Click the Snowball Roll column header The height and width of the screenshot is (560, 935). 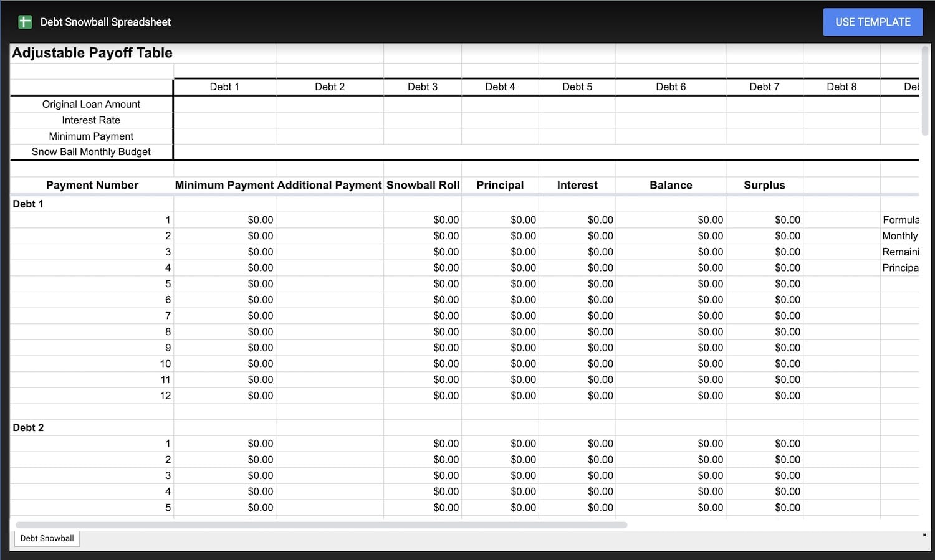pos(423,185)
